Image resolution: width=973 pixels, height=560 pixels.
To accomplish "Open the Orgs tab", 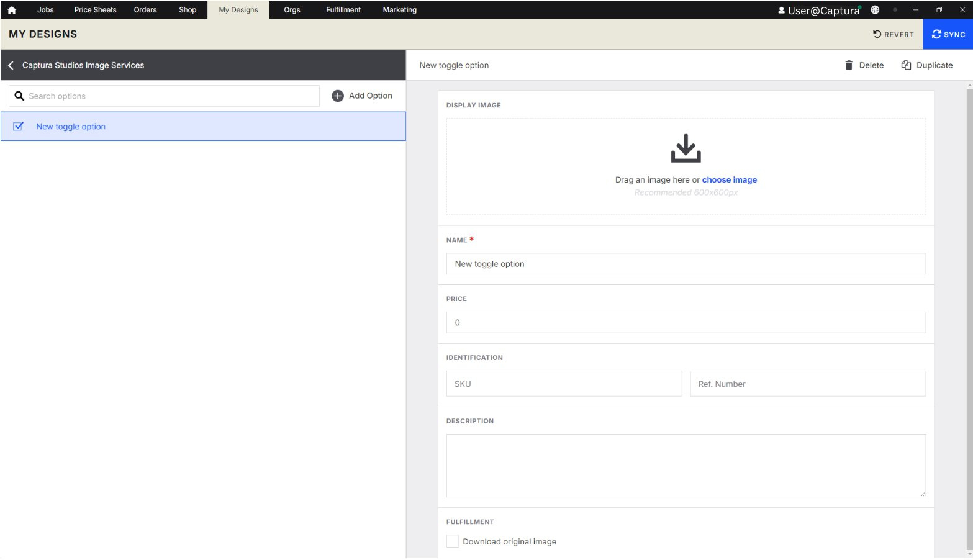I will [x=292, y=10].
